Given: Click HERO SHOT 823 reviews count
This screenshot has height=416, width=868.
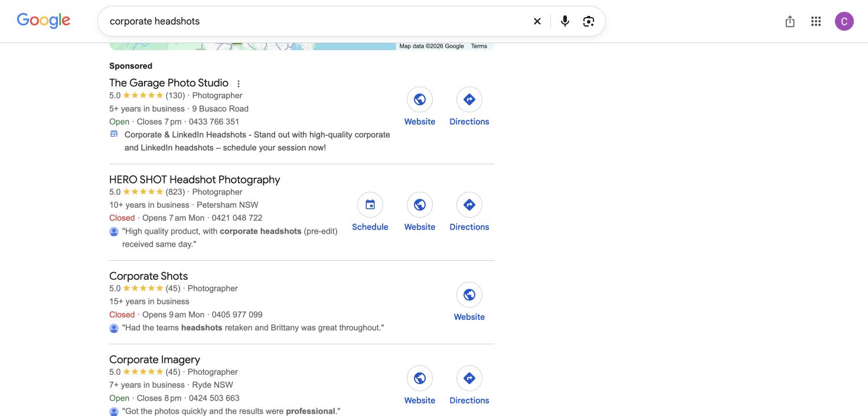Looking at the screenshot, I should click(x=175, y=192).
